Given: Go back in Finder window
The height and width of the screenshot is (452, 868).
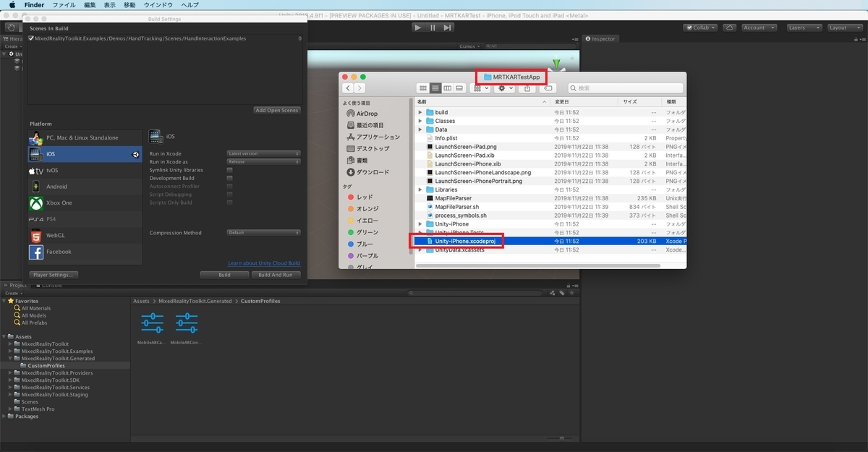Looking at the screenshot, I should pyautogui.click(x=349, y=88).
